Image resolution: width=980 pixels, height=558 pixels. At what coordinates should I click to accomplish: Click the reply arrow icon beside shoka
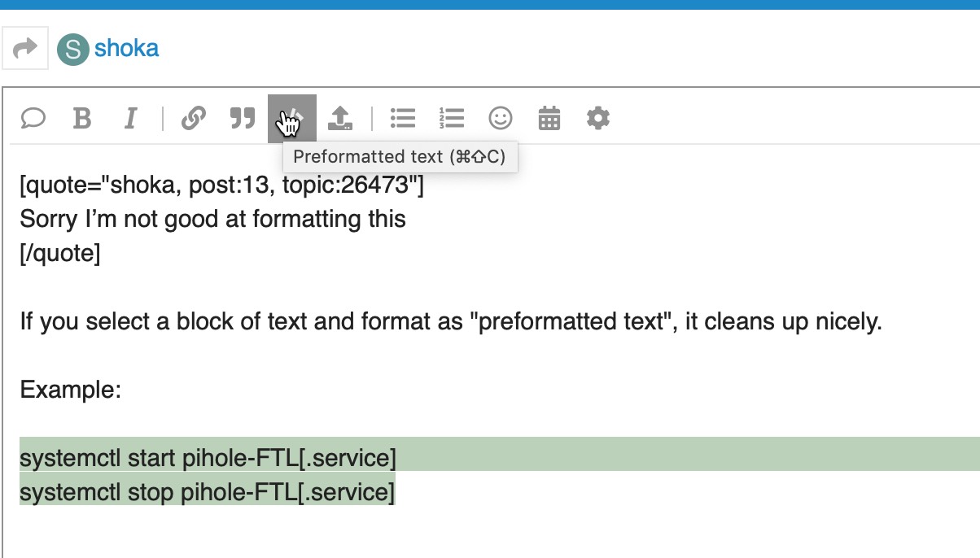[x=26, y=49]
